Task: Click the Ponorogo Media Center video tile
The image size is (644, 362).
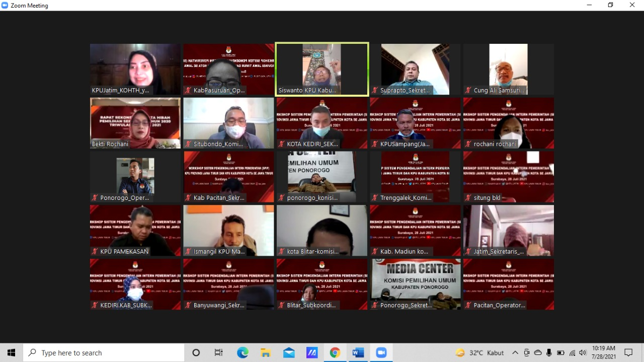Action: (415, 284)
